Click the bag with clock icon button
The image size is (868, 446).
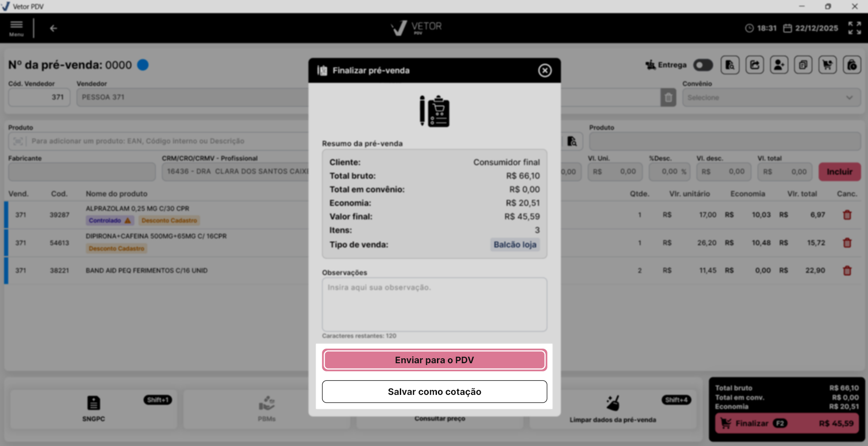[x=852, y=65]
